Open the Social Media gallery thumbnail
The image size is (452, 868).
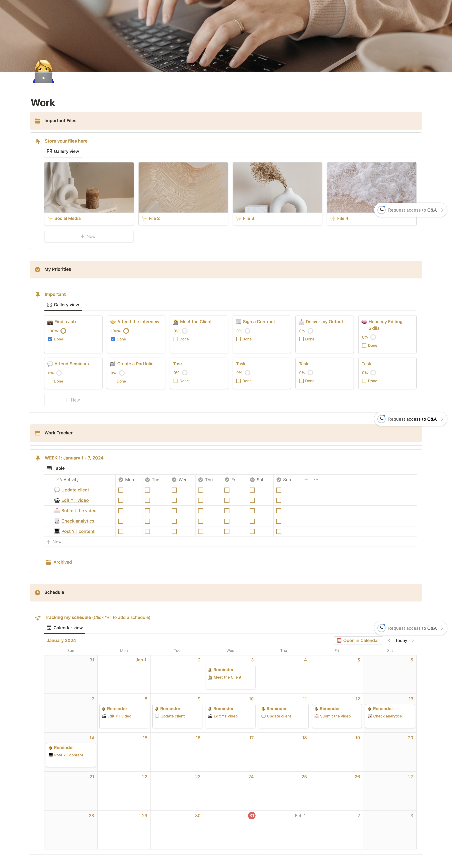(89, 187)
